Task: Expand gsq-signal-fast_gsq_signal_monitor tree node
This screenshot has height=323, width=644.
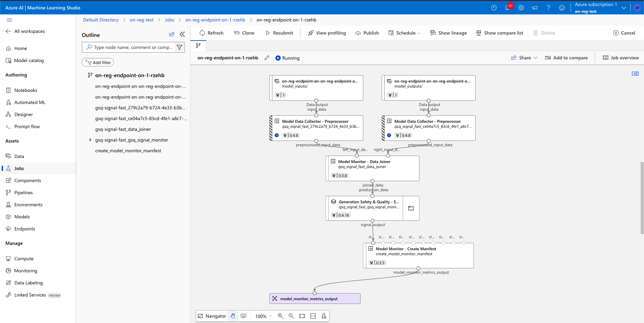Action: [x=90, y=140]
